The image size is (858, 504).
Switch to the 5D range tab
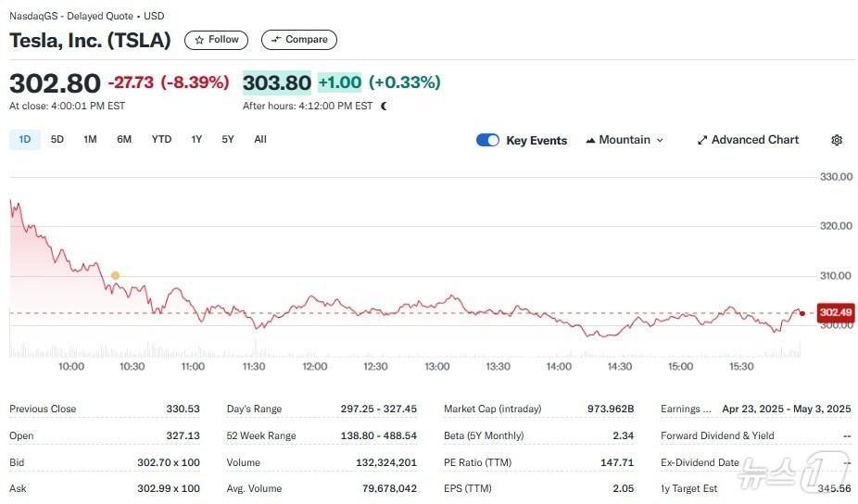point(57,140)
